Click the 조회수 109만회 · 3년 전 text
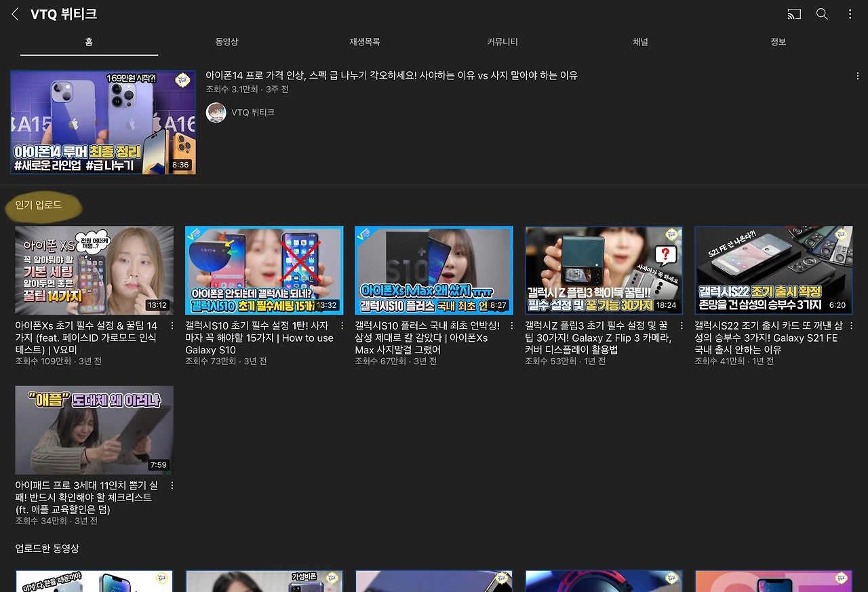The height and width of the screenshot is (592, 868). pyautogui.click(x=58, y=361)
